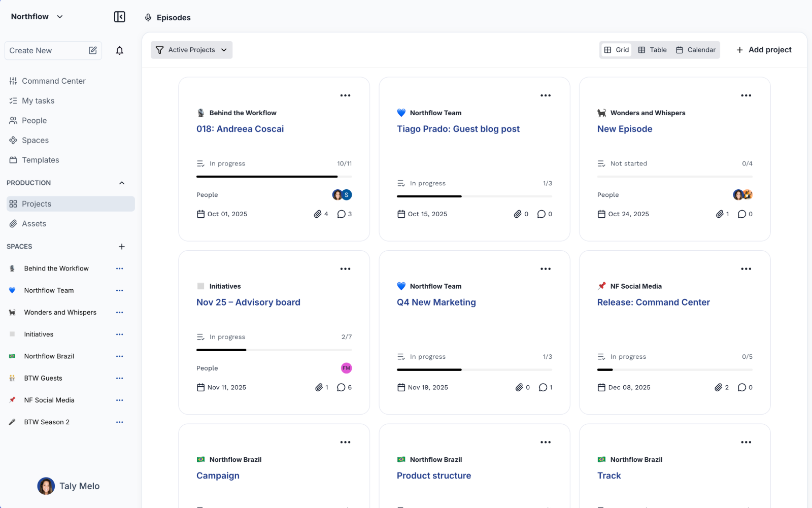Switch to Table view
This screenshot has height=508, width=812.
click(x=653, y=50)
